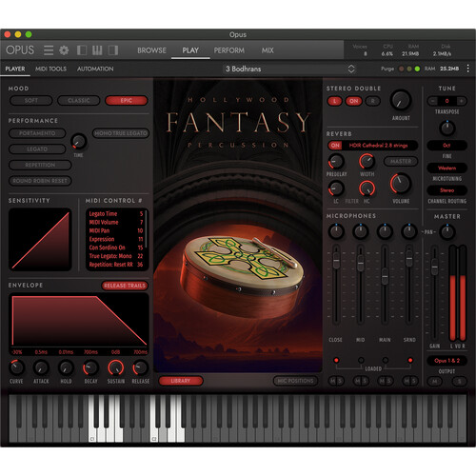The image size is (476, 476).
Task: Click the envelope Sustain knob
Action: (115, 367)
